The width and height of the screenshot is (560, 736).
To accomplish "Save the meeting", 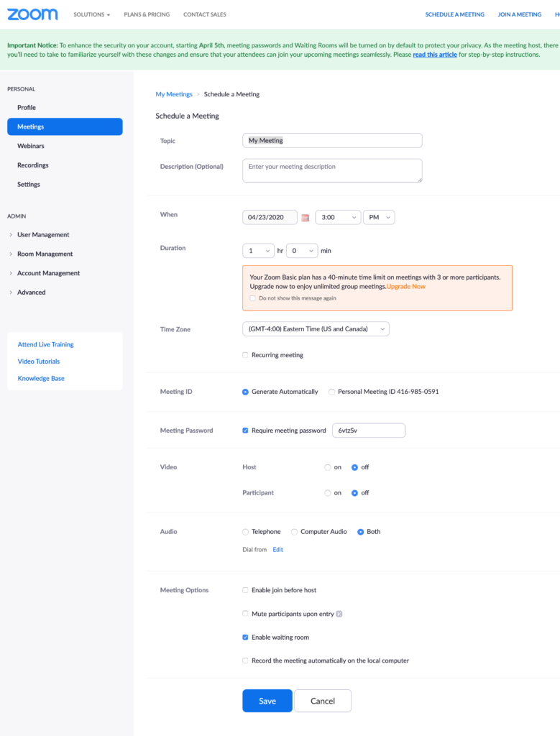I will tap(267, 701).
